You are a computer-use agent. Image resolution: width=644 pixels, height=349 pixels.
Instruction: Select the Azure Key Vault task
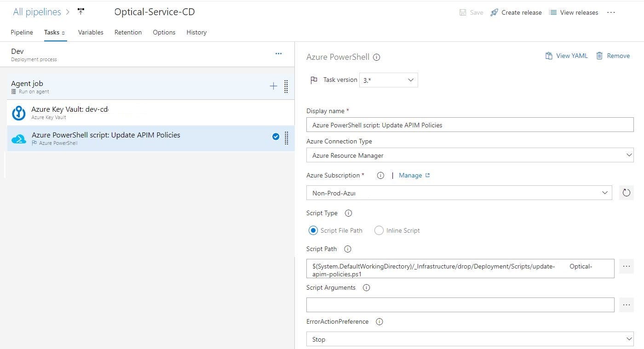tap(70, 113)
